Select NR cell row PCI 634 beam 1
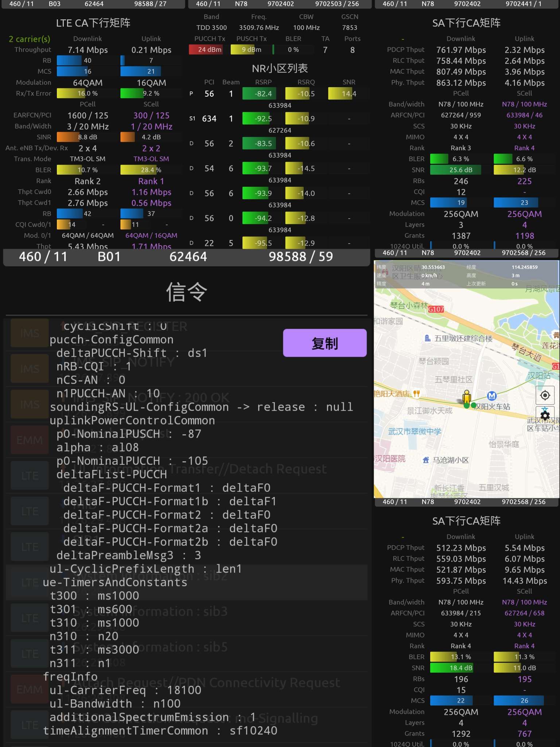This screenshot has width=560, height=747. pos(280,119)
